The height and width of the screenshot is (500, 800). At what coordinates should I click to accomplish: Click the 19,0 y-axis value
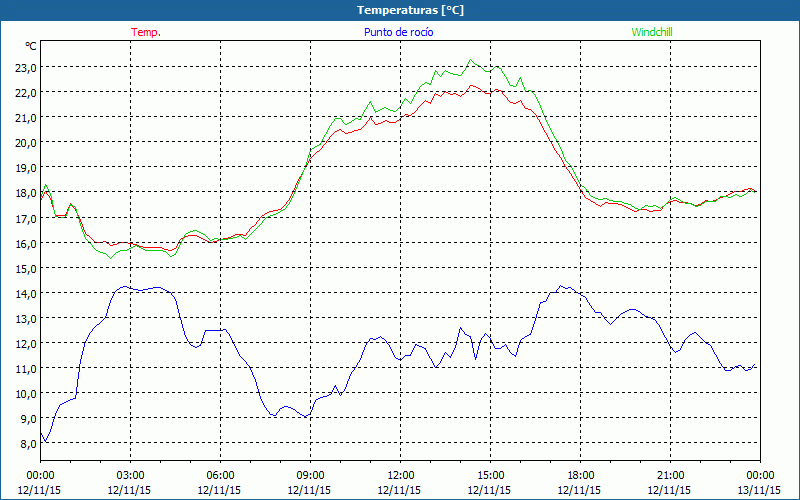(x=26, y=167)
